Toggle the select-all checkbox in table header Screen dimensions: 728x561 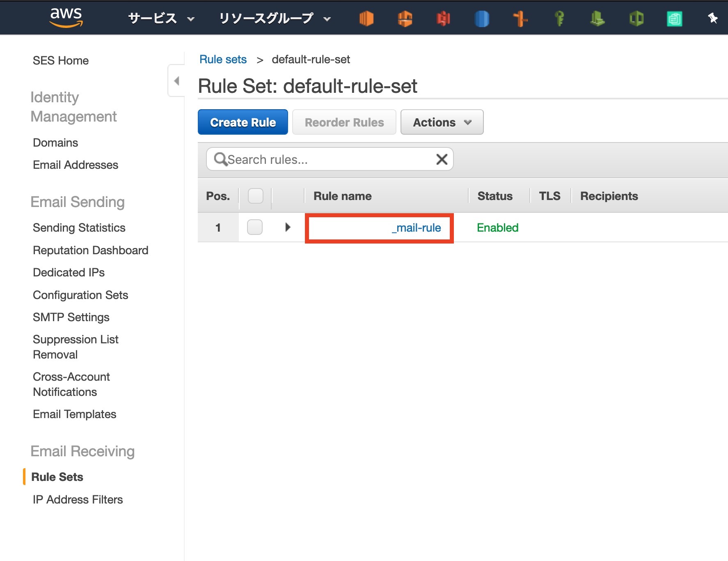tap(255, 196)
